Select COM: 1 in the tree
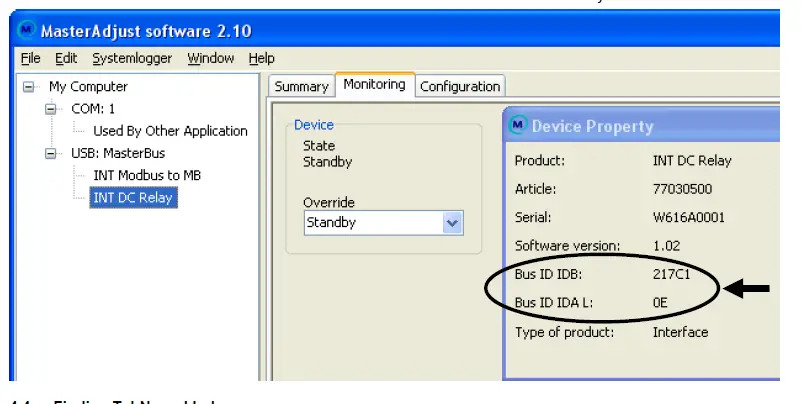 93,109
